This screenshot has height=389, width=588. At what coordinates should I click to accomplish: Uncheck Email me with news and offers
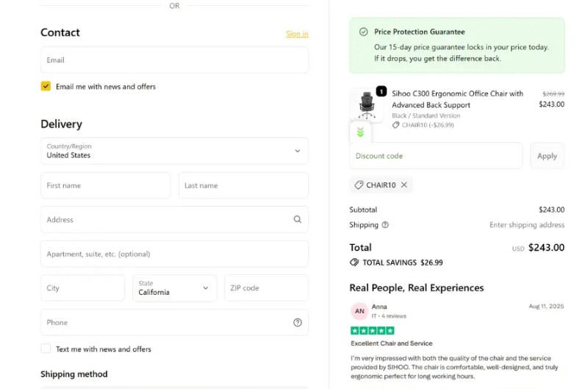46,86
